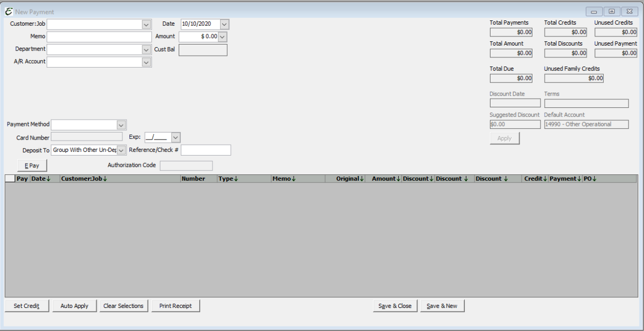Viewport: 644px width, 331px height.
Task: Open the Customer:Job dropdown
Action: pyautogui.click(x=145, y=24)
